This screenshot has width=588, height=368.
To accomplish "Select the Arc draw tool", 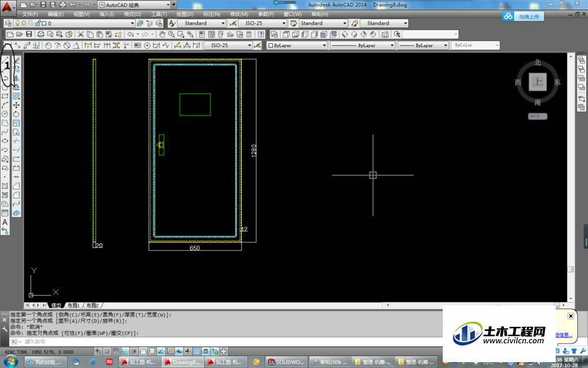I will 5,105.
